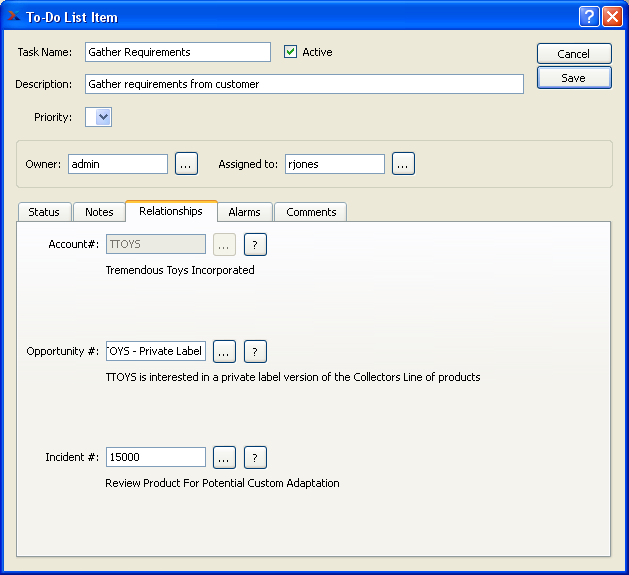
Task: Open the Alarms tab
Action: tap(245, 212)
